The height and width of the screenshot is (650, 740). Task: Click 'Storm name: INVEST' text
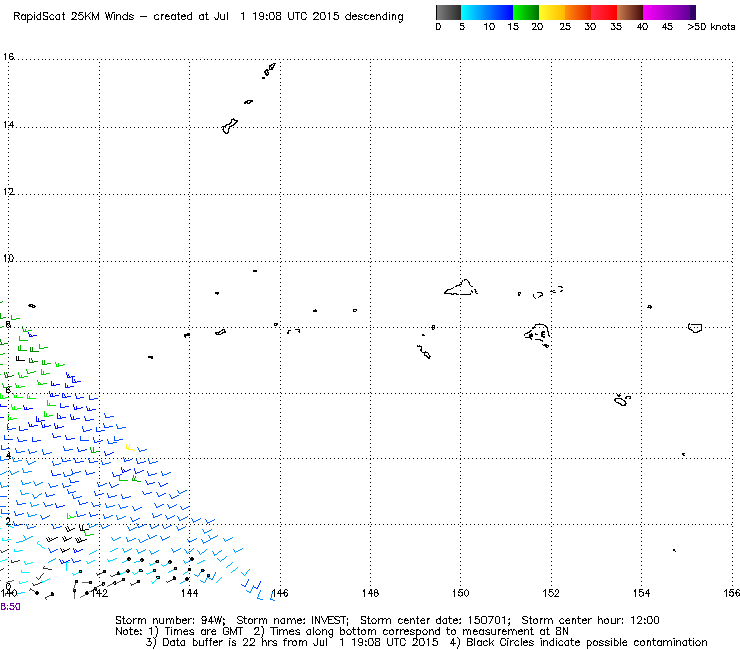(x=292, y=620)
